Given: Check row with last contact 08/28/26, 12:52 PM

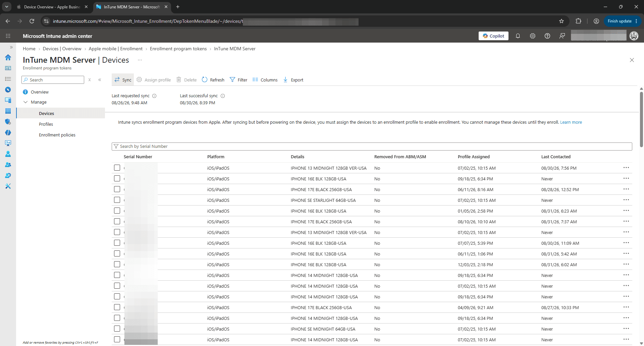Looking at the screenshot, I should click(x=117, y=189).
